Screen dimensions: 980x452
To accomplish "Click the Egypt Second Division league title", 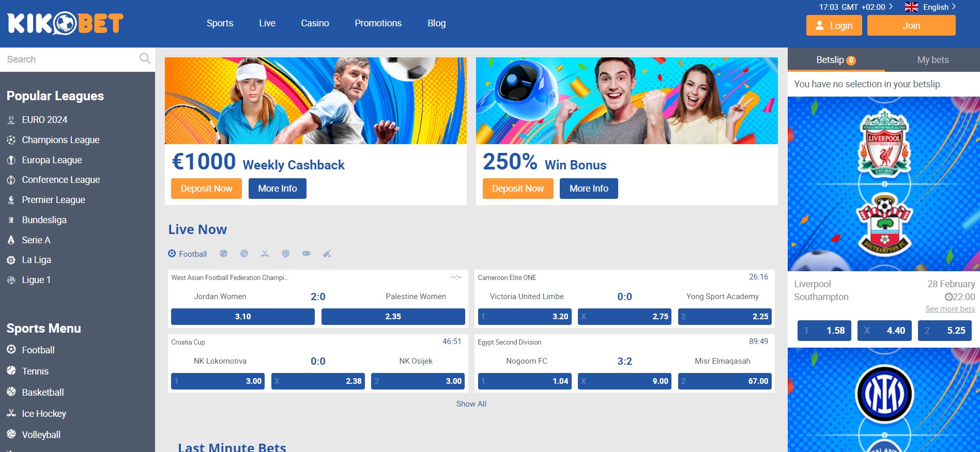I will click(510, 342).
